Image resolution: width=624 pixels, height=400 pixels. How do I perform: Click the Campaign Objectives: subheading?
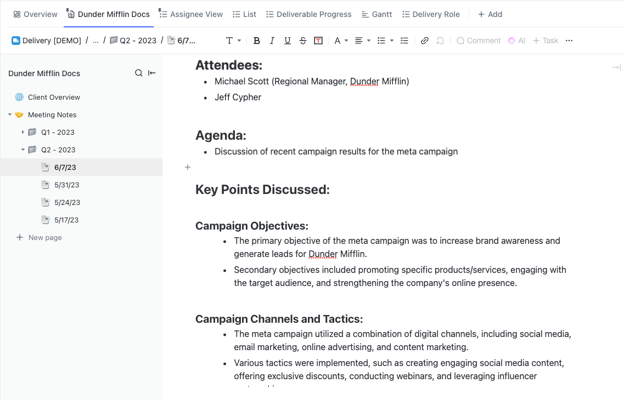252,226
